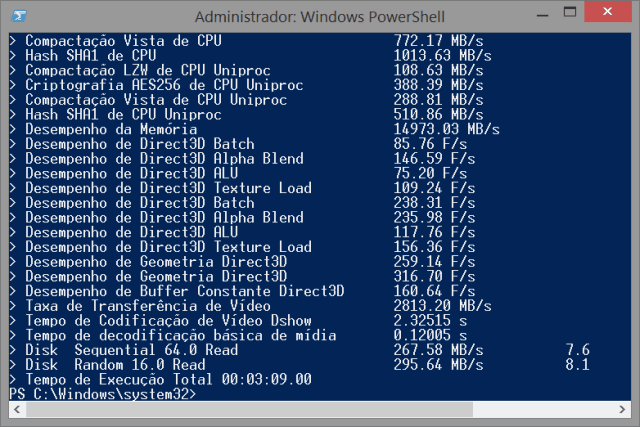The width and height of the screenshot is (640, 427).
Task: Click the value '85.76 F/s'
Action: point(430,144)
